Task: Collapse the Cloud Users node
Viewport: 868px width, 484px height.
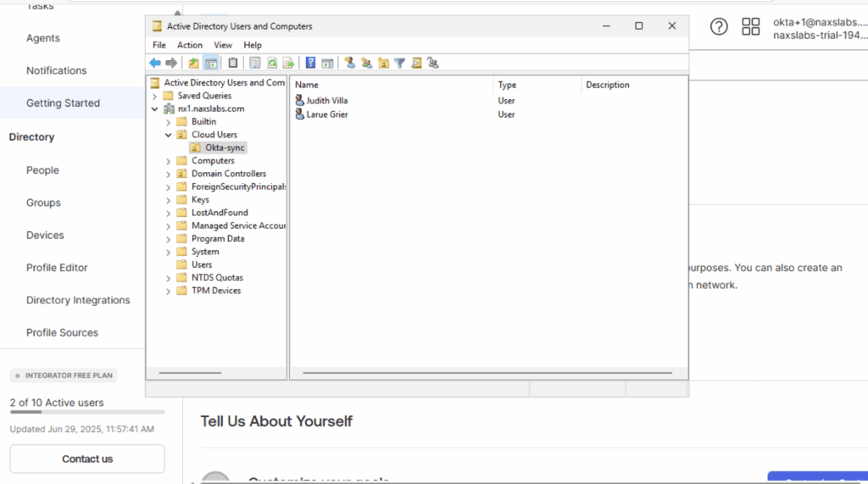Action: [x=169, y=135]
